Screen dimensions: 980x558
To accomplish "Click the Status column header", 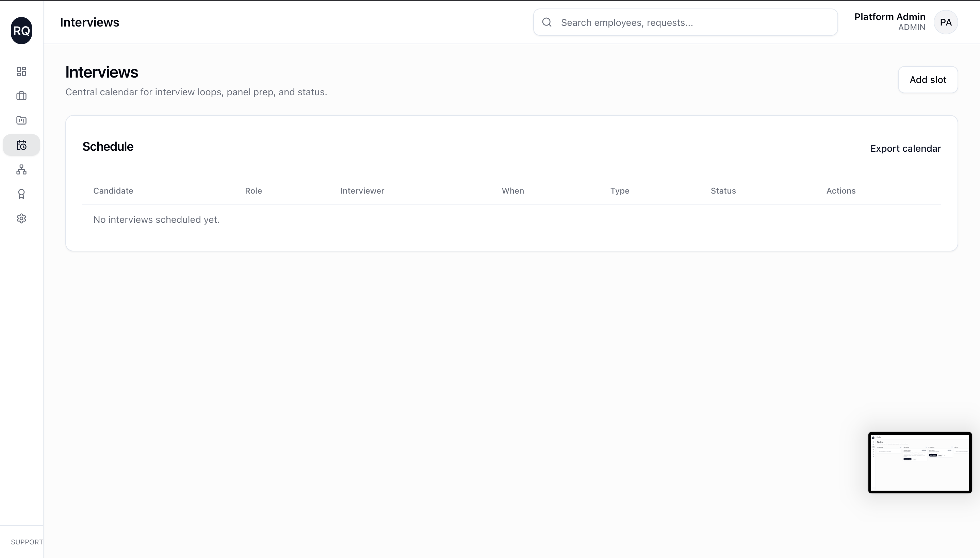I will 723,191.
